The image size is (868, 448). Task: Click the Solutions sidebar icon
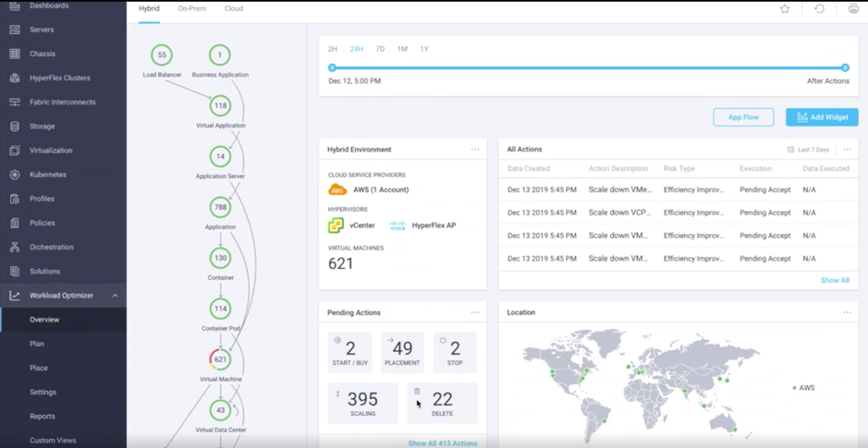pyautogui.click(x=15, y=271)
